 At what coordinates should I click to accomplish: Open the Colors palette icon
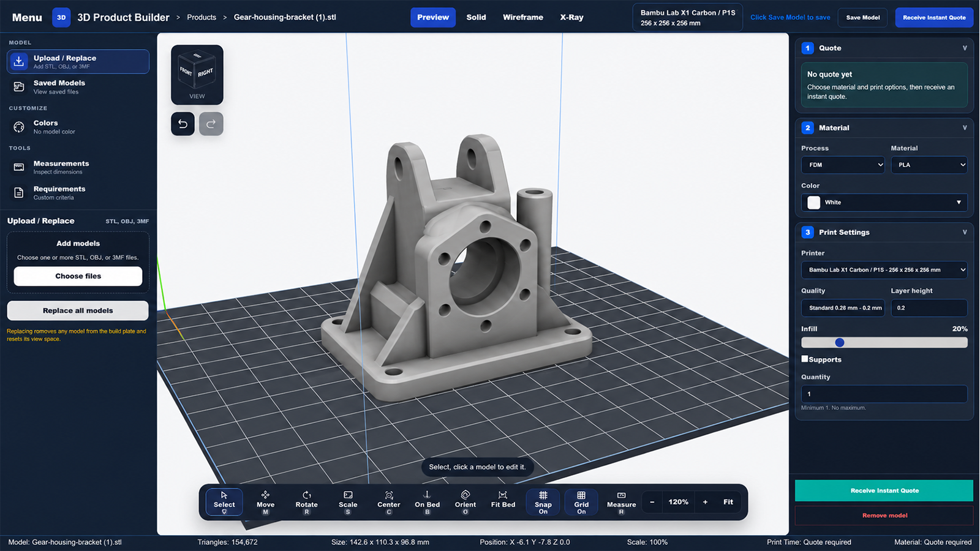19,127
